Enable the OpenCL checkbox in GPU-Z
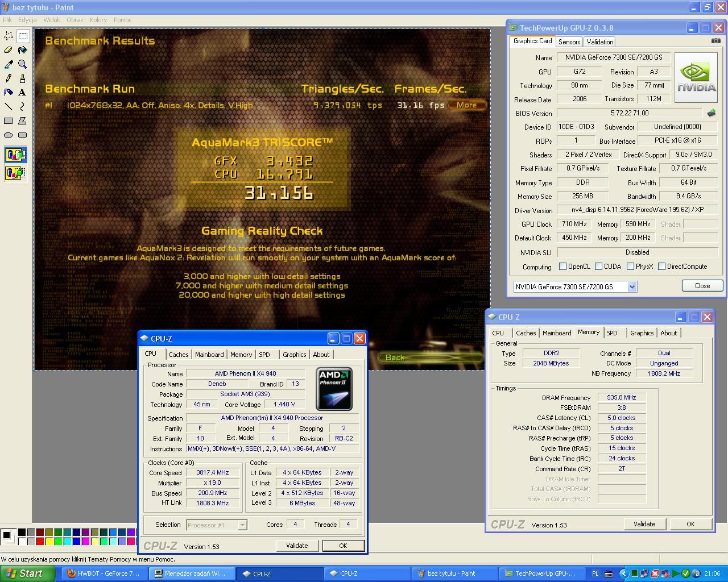 (x=562, y=267)
